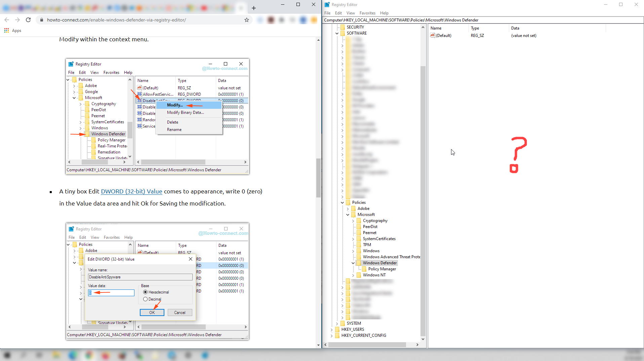Click registry tree horizontal scrollbar thumb
644x361 pixels.
click(x=367, y=345)
